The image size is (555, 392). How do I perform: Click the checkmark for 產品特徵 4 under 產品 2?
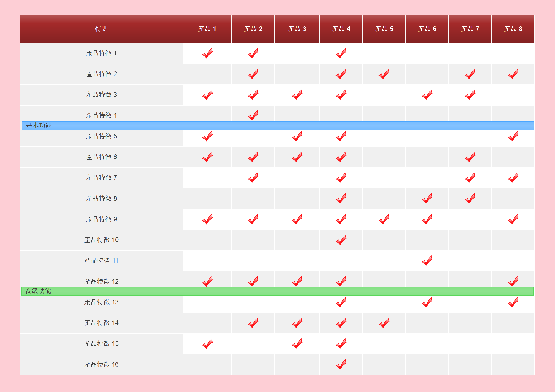pos(253,115)
